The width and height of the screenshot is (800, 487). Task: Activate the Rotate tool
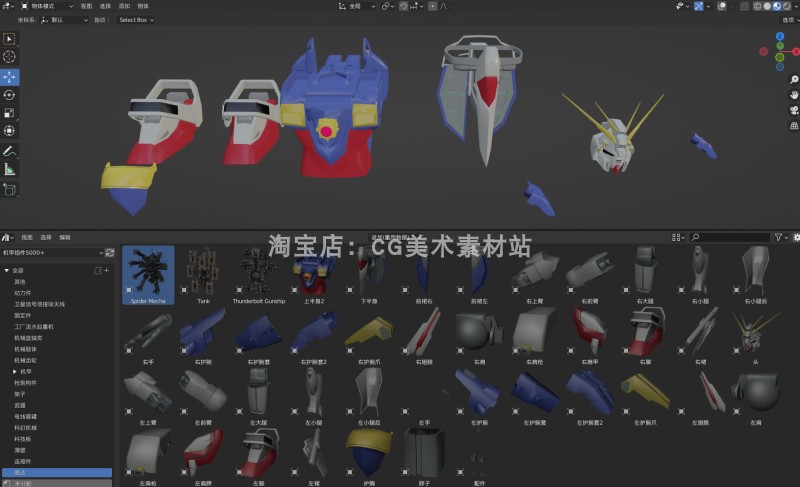[9, 95]
